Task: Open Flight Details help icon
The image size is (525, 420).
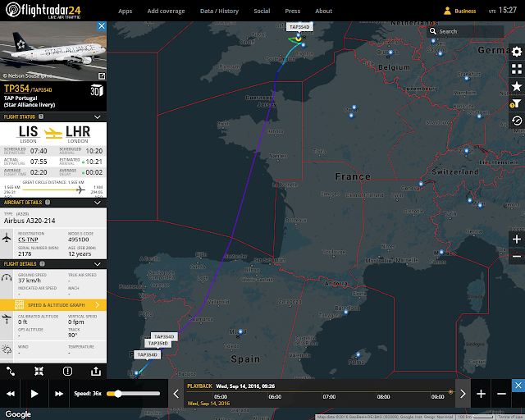Action: (x=42, y=263)
